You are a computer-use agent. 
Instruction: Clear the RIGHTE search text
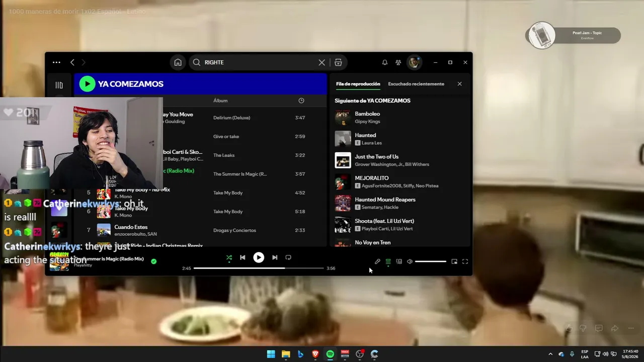(322, 62)
